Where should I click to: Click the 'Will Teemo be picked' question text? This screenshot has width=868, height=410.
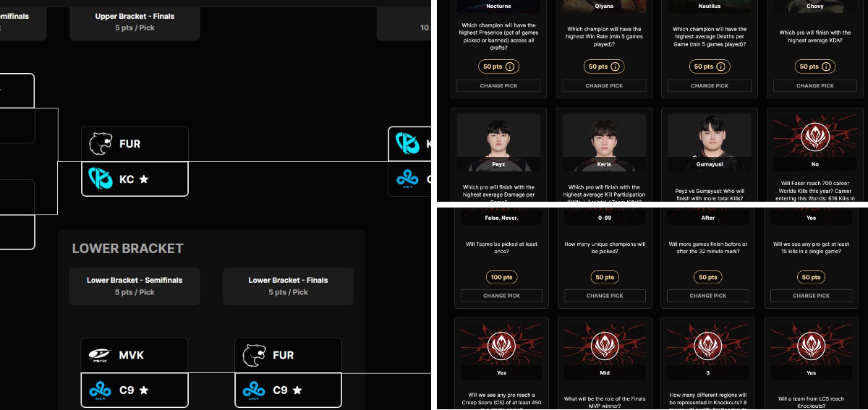[x=501, y=247]
